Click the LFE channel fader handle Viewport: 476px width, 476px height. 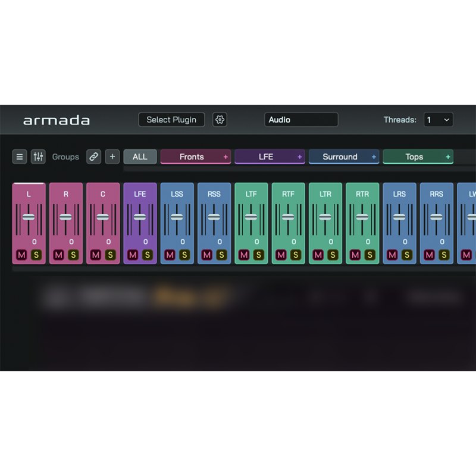click(140, 217)
